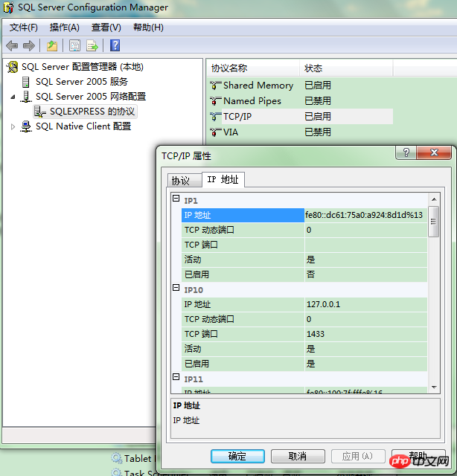Click the Forward arrow toolbar icon
457x476 pixels.
pyautogui.click(x=29, y=46)
